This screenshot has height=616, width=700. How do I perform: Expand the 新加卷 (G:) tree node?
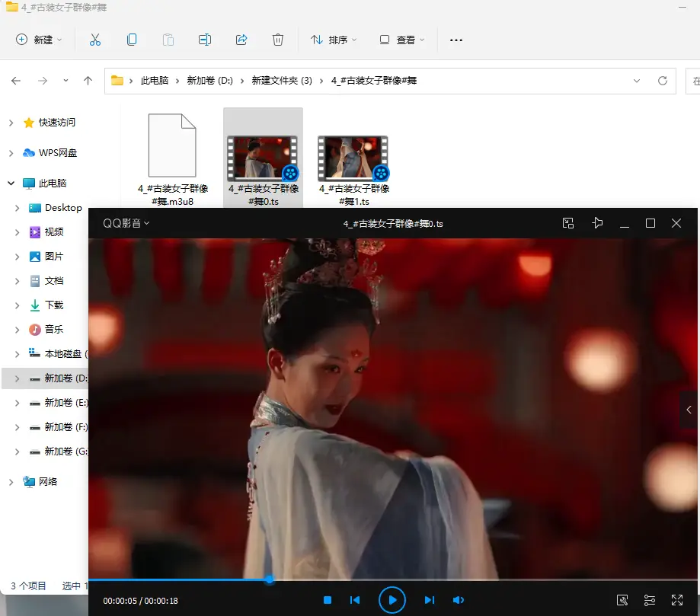point(17,452)
